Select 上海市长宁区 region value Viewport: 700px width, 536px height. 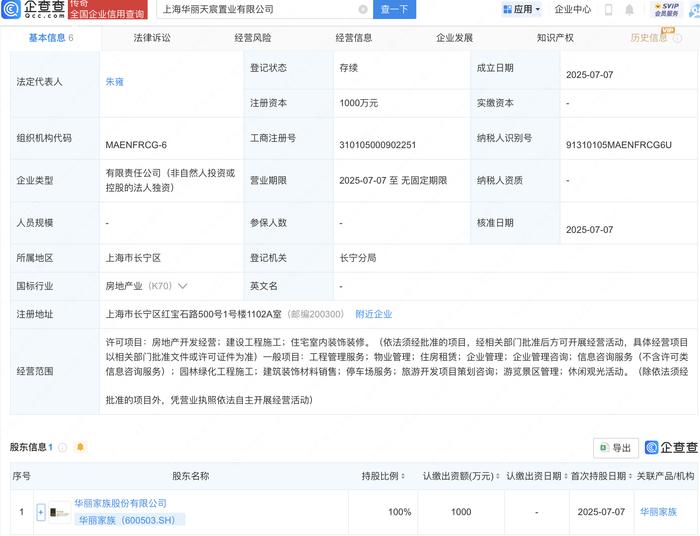point(133,258)
